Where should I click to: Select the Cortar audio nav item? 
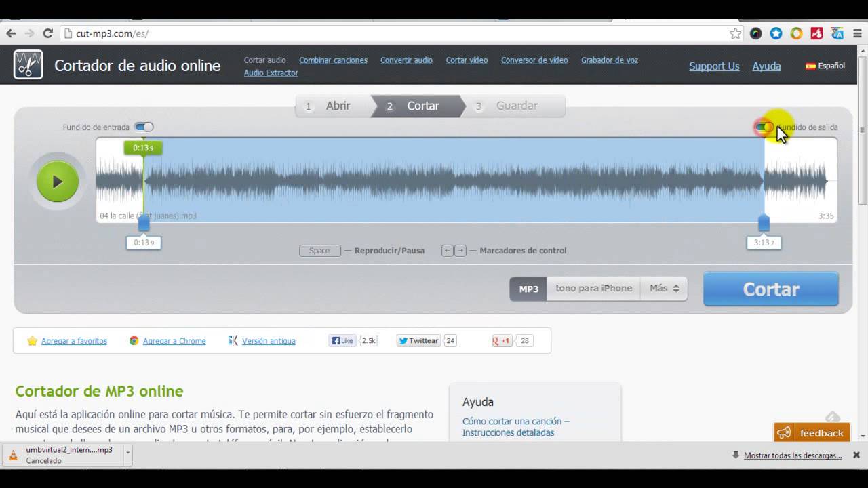(265, 60)
